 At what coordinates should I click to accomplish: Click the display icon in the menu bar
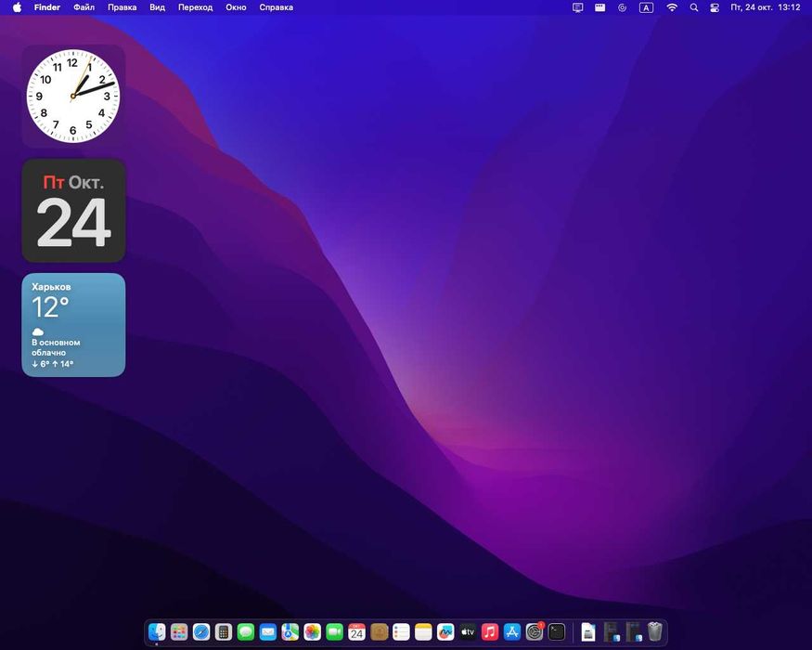(x=578, y=7)
